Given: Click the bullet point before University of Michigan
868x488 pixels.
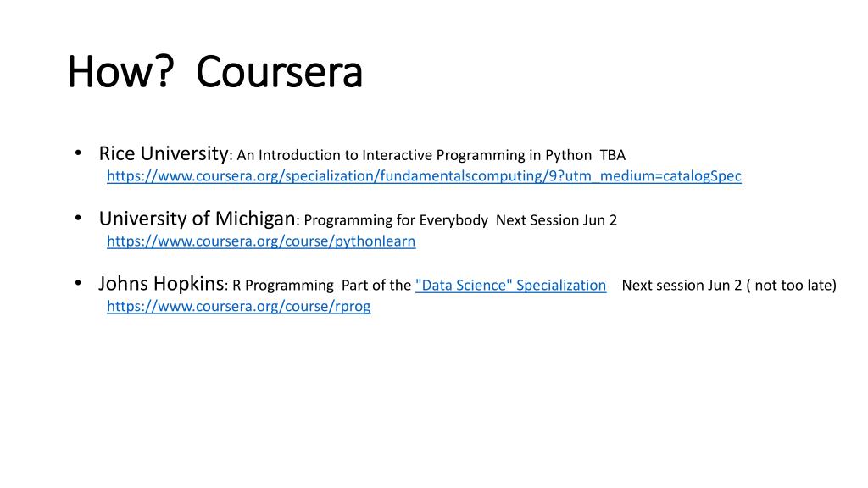Looking at the screenshot, I should pos(78,219).
